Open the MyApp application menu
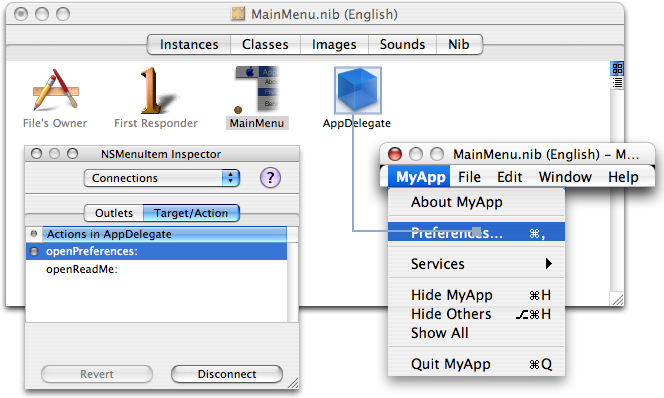The width and height of the screenshot is (664, 398). pyautogui.click(x=420, y=177)
